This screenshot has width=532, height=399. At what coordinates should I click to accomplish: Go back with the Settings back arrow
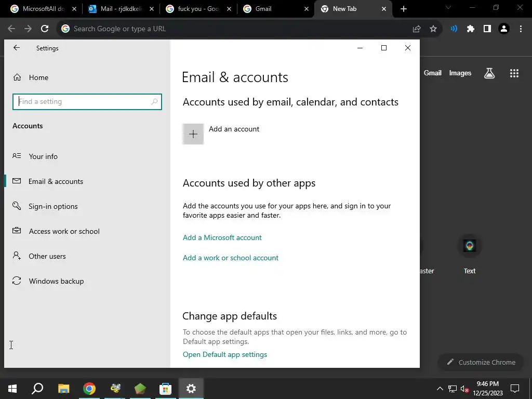(16, 48)
